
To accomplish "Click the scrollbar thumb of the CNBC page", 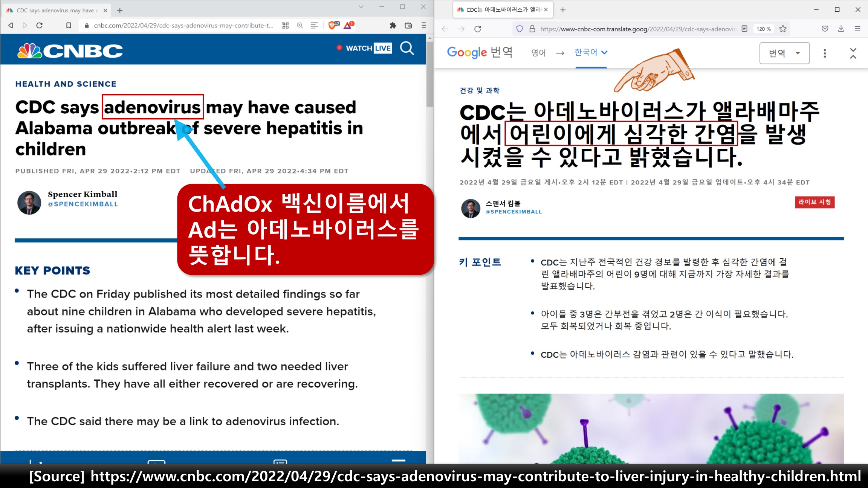I will (430, 73).
